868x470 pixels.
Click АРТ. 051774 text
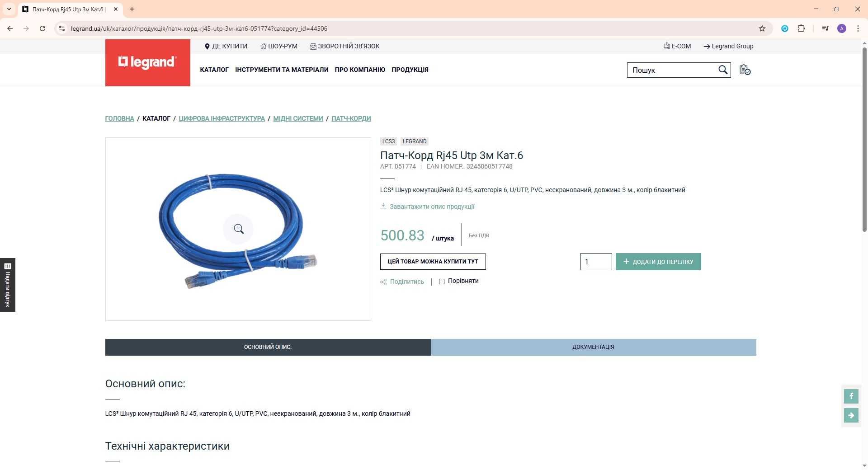(398, 166)
